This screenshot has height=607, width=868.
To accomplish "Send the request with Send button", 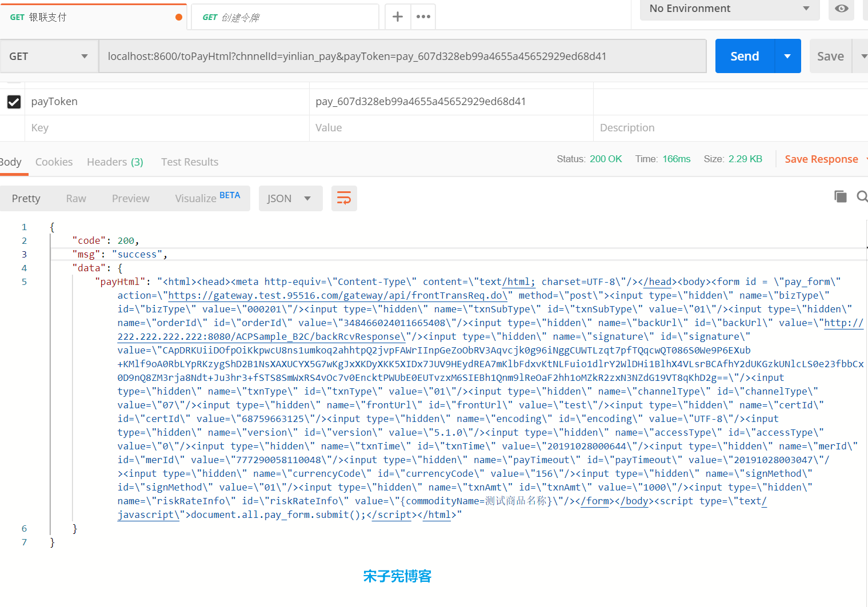I will [745, 56].
